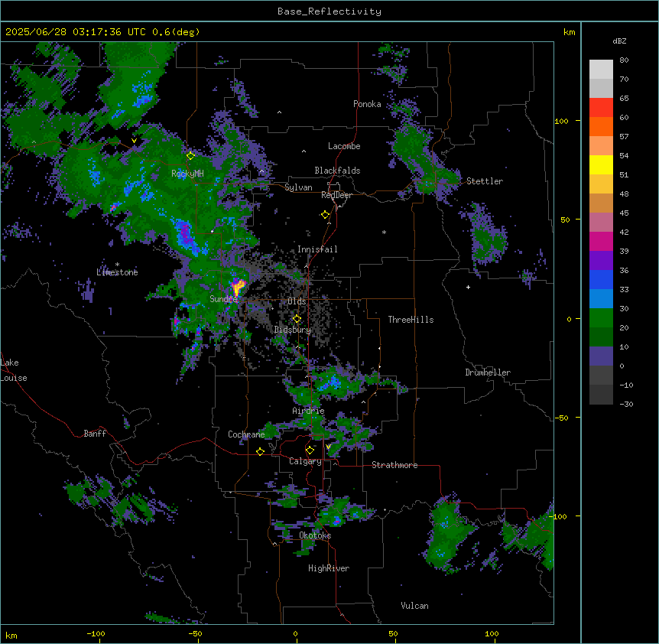The width and height of the screenshot is (659, 644).
Task: Select the yellow diamond marker below Olds
Action: (x=297, y=319)
